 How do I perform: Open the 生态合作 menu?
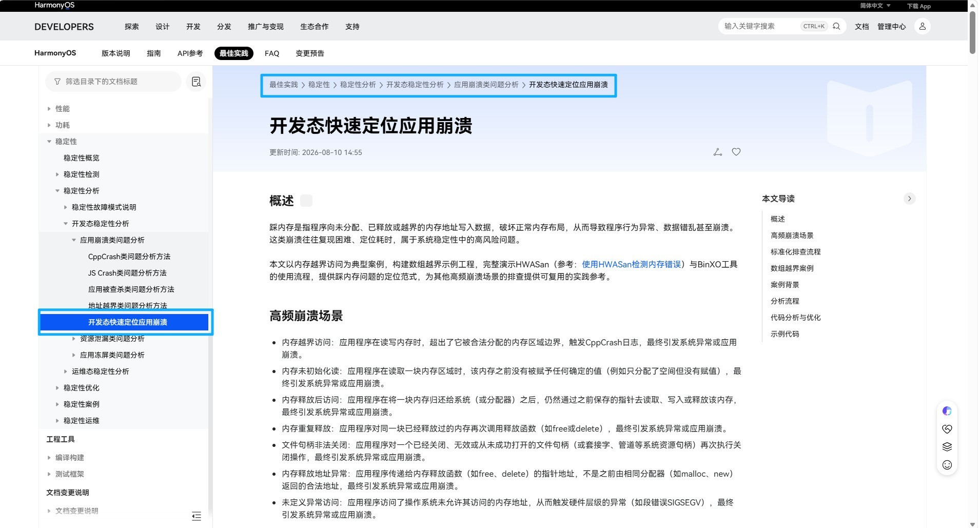pos(315,27)
